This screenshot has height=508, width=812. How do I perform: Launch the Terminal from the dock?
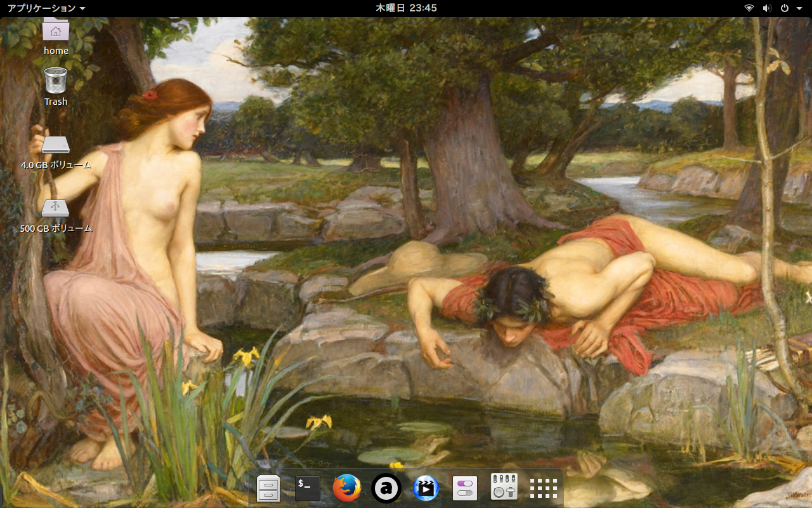308,488
